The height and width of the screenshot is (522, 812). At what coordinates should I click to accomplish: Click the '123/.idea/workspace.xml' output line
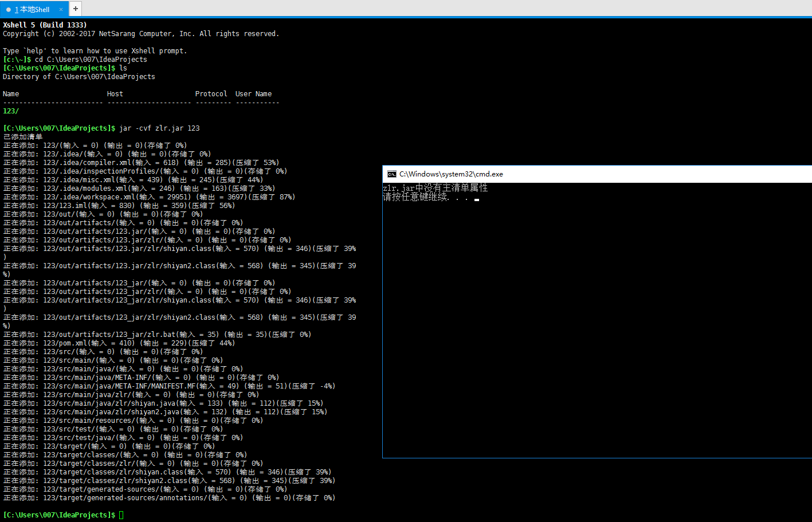(149, 197)
